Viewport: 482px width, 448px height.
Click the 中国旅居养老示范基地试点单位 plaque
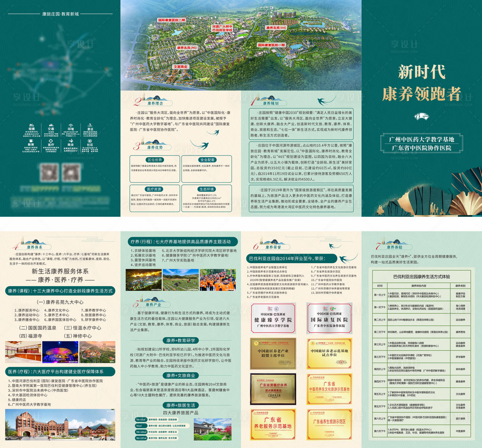tap(329, 353)
